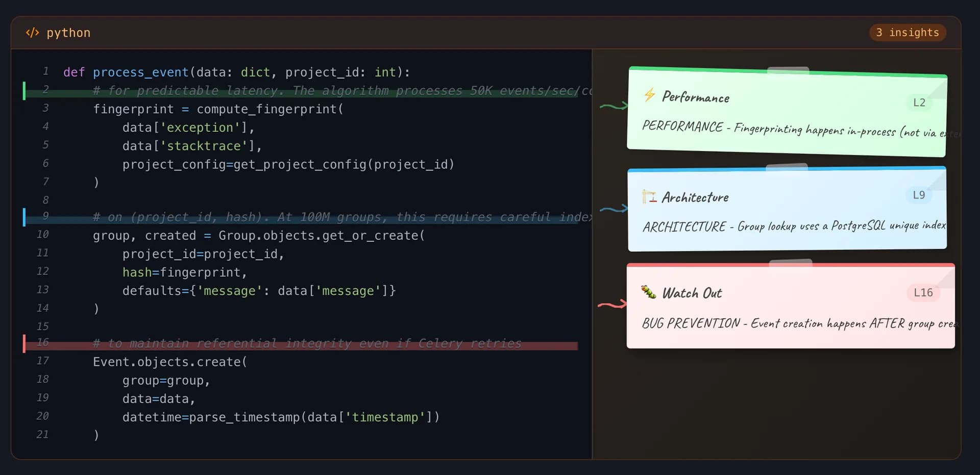Select the green gutter marker beside line 2
The image size is (980, 475).
(x=24, y=90)
